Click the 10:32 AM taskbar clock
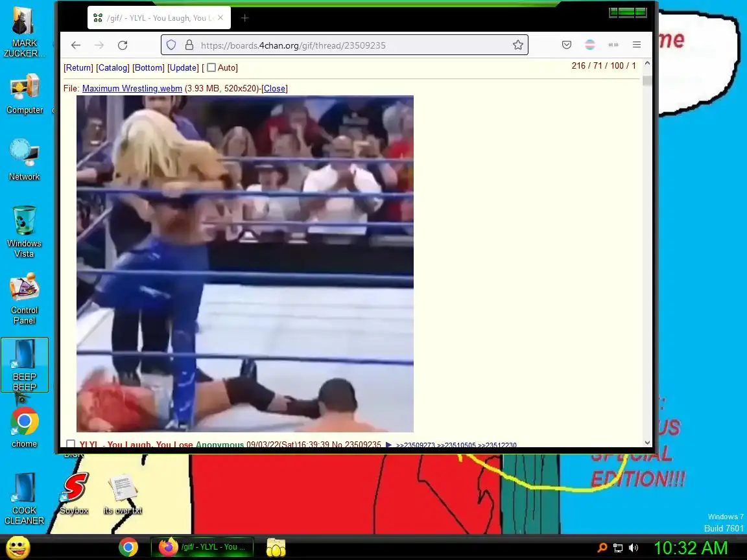 691,548
